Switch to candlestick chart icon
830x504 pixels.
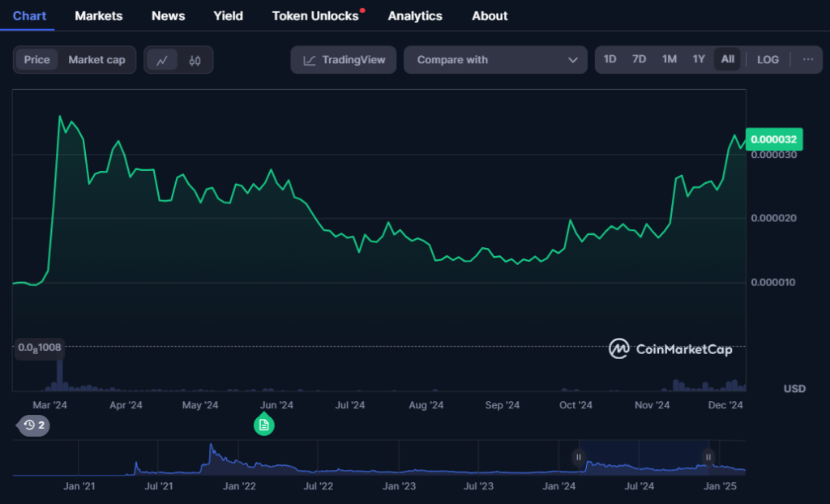[195, 60]
